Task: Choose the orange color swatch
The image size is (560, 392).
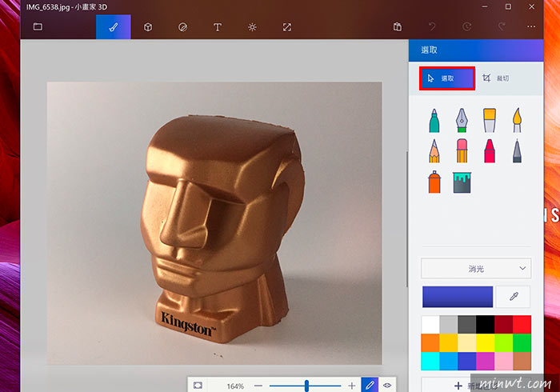Action: pyautogui.click(x=430, y=343)
